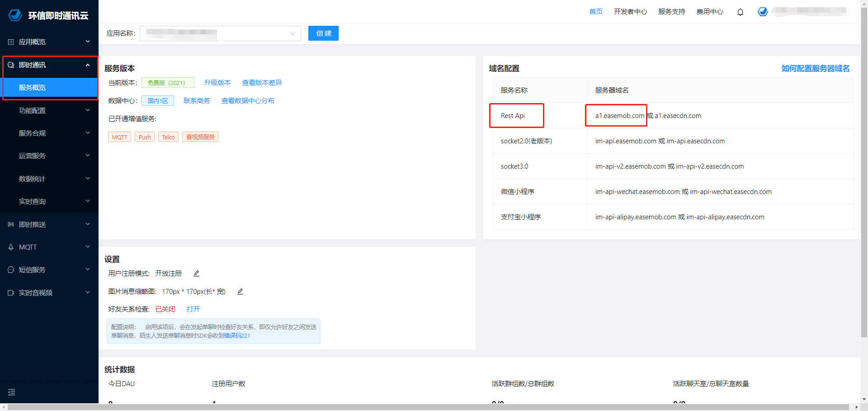Click the 实时音视频 camera icon
This screenshot has height=411, width=868.
(11, 293)
